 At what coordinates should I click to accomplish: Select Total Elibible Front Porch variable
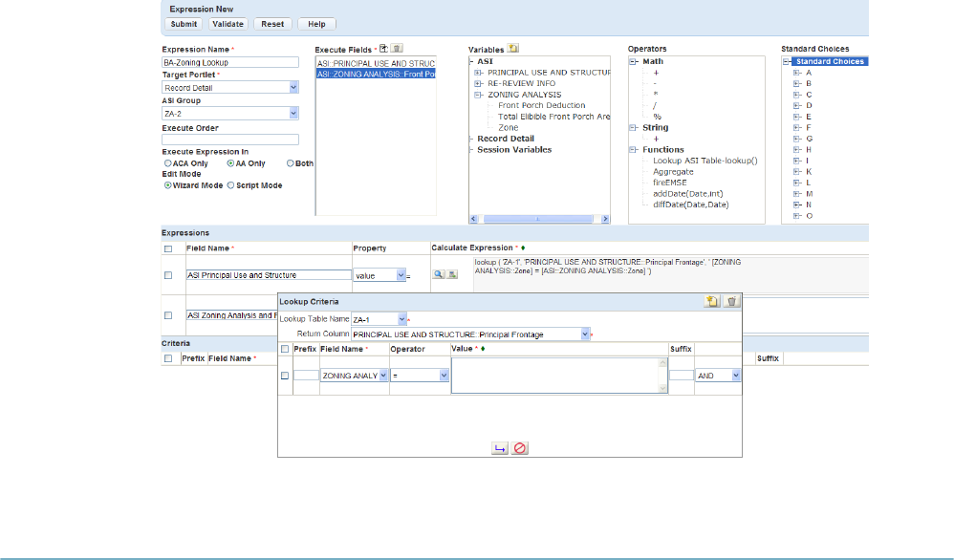pos(553,117)
